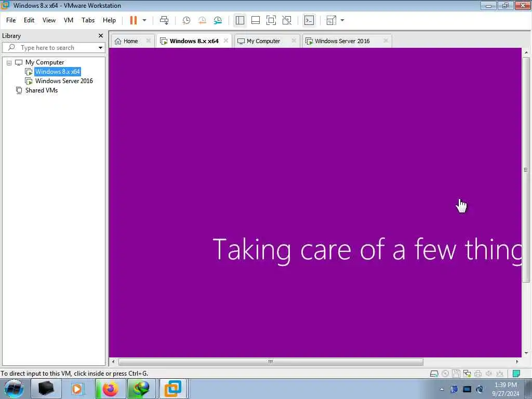Screen dimensions: 532x399
Task: Select Windows Server 2016 in the library
Action: pos(64,81)
